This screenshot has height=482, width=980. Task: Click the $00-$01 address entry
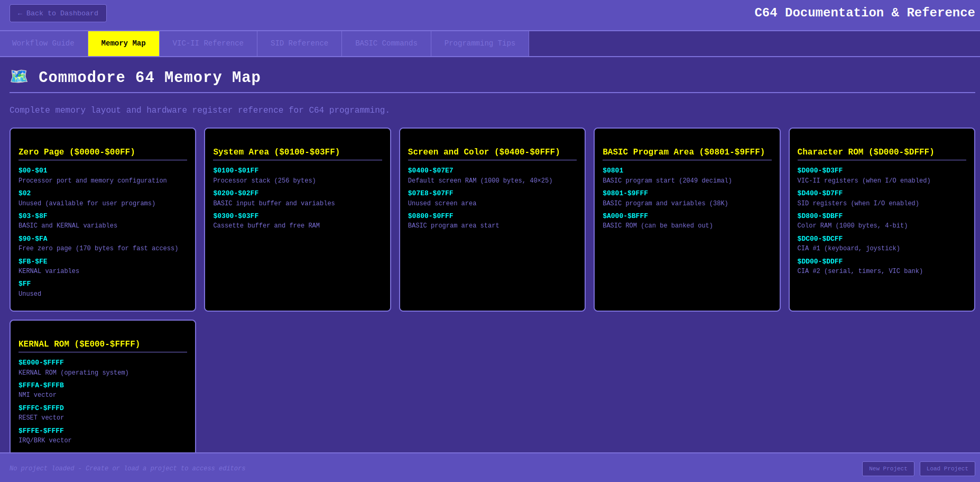33,170
